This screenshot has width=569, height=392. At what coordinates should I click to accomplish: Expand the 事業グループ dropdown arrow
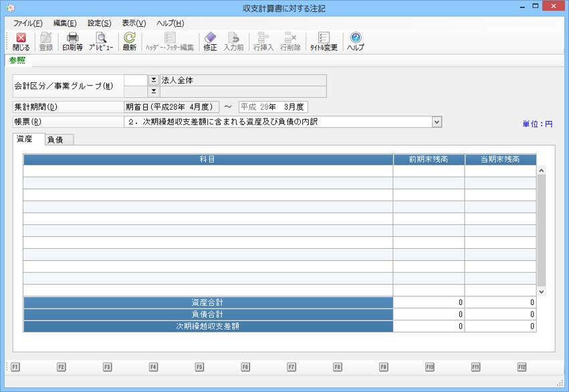153,92
